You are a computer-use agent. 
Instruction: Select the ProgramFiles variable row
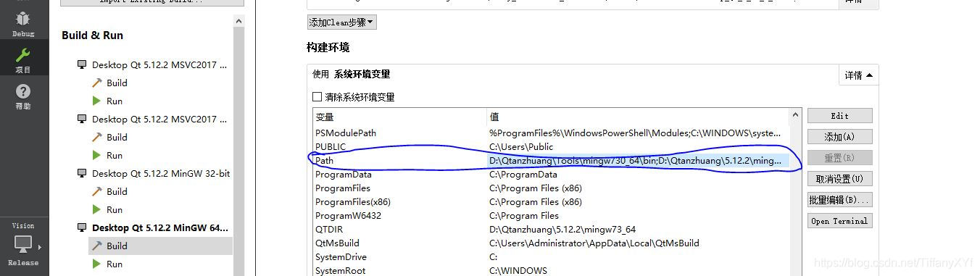pyautogui.click(x=550, y=188)
